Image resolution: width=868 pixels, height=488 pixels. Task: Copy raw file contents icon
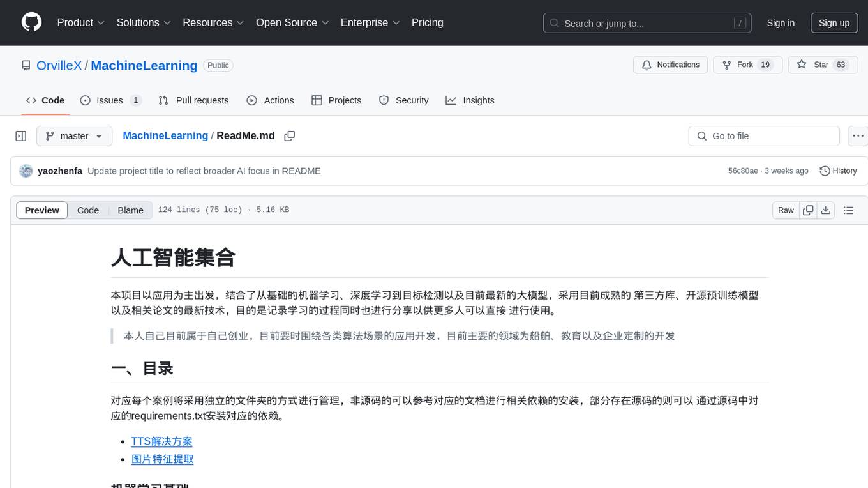[x=808, y=210]
